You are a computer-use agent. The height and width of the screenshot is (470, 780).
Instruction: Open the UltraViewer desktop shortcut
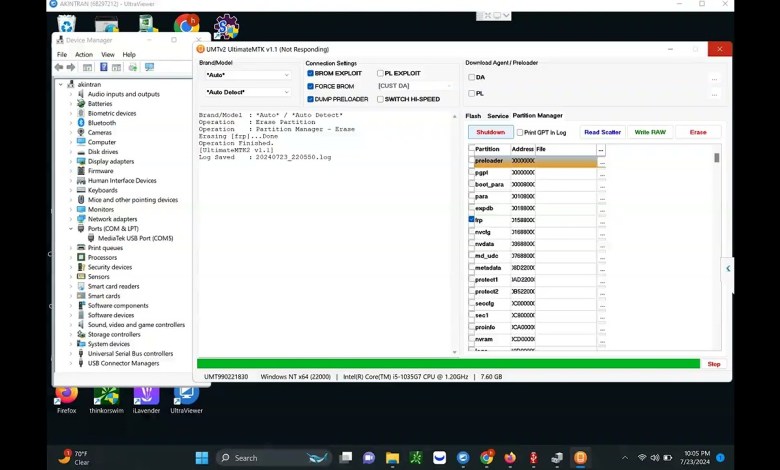pyautogui.click(x=186, y=394)
